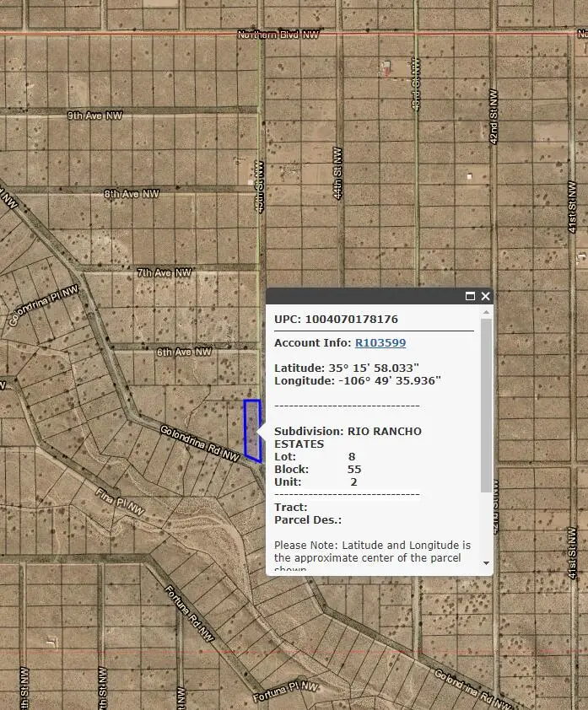Click the 8th Ave NW street label
This screenshot has height=710, width=588.
coord(132,194)
